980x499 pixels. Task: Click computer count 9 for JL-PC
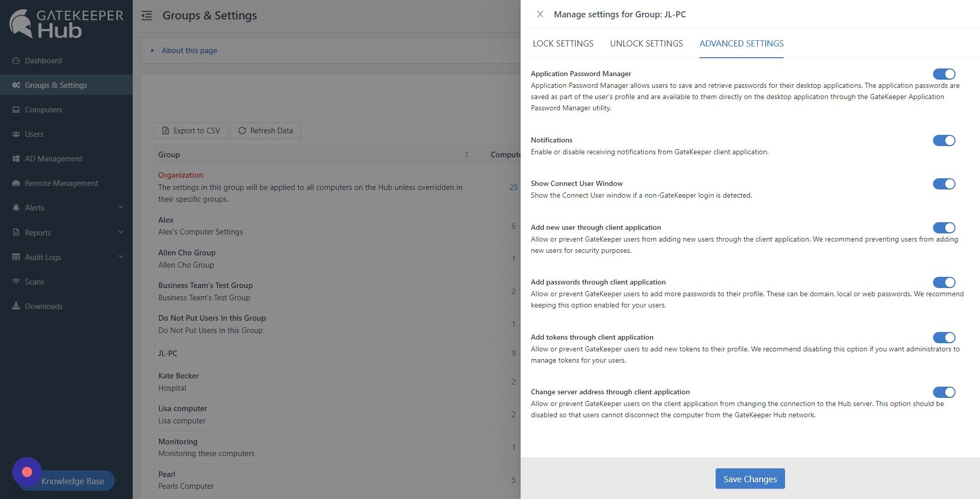[x=513, y=353]
